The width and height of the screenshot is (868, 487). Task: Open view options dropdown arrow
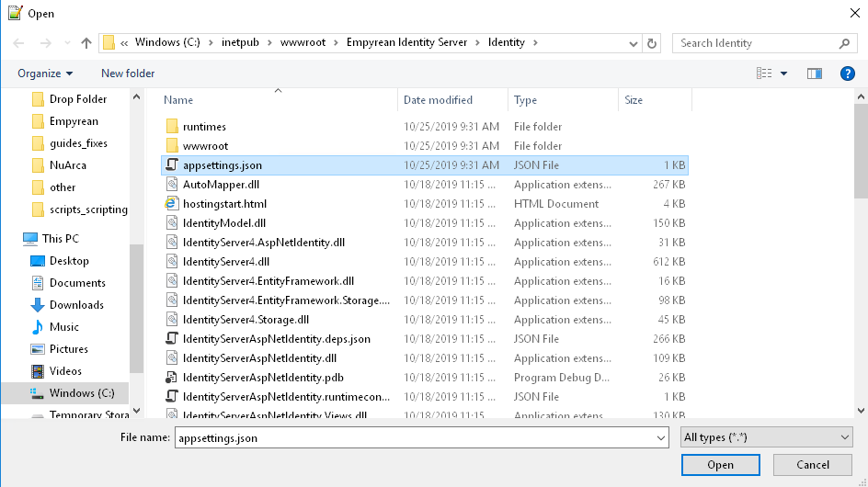(783, 74)
